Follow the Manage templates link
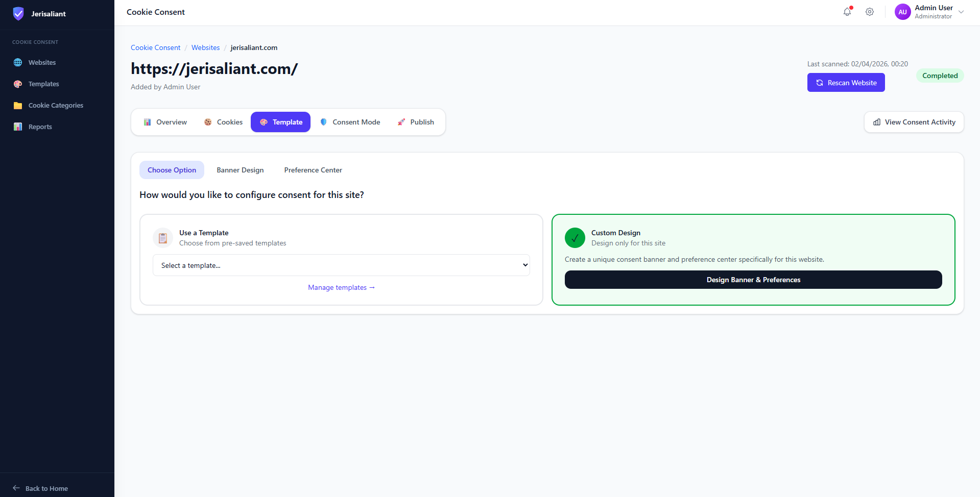980x497 pixels. click(x=341, y=287)
